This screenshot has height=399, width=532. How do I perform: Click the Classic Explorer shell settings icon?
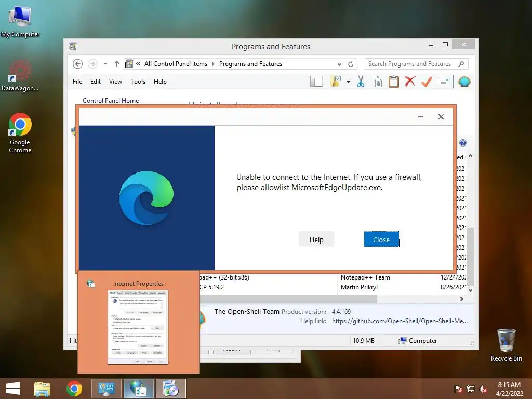coord(464,82)
